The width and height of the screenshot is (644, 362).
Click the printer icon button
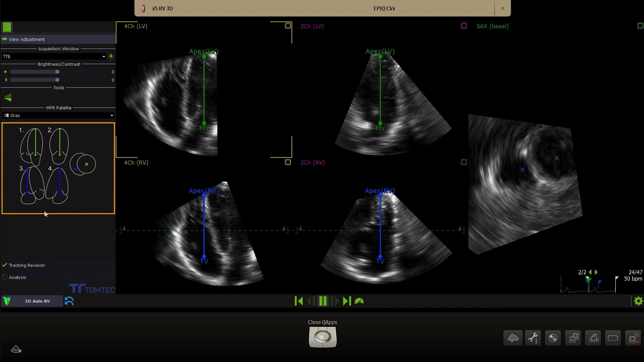click(594, 338)
